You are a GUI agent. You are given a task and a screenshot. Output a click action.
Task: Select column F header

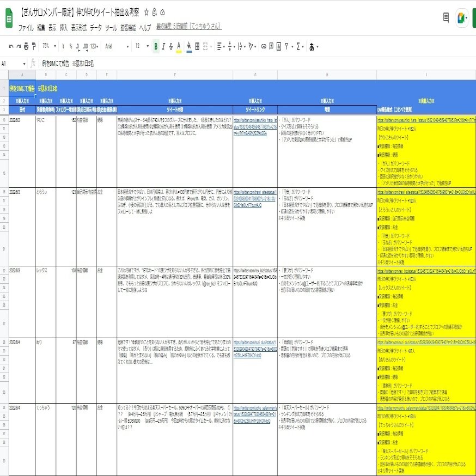point(175,75)
